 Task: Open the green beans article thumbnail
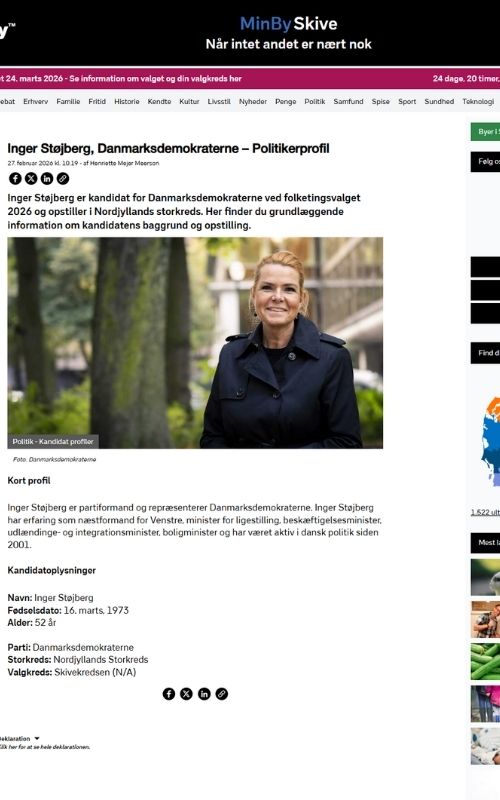[485, 661]
